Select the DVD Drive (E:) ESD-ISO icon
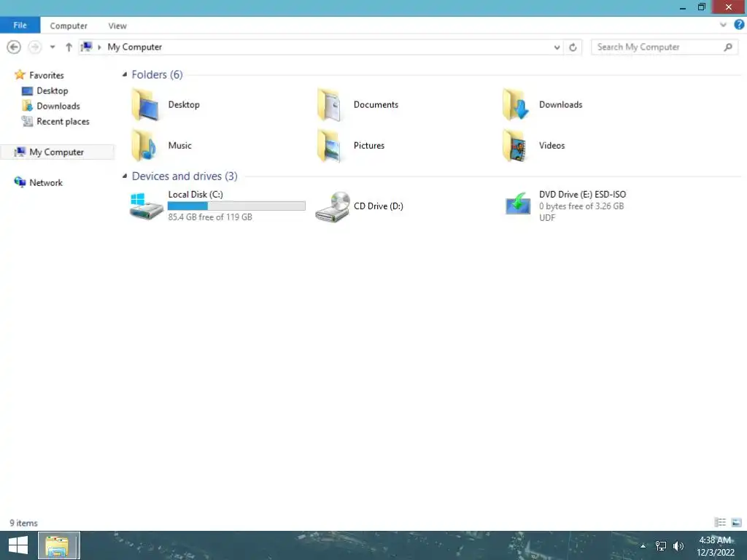747x560 pixels. tap(518, 204)
